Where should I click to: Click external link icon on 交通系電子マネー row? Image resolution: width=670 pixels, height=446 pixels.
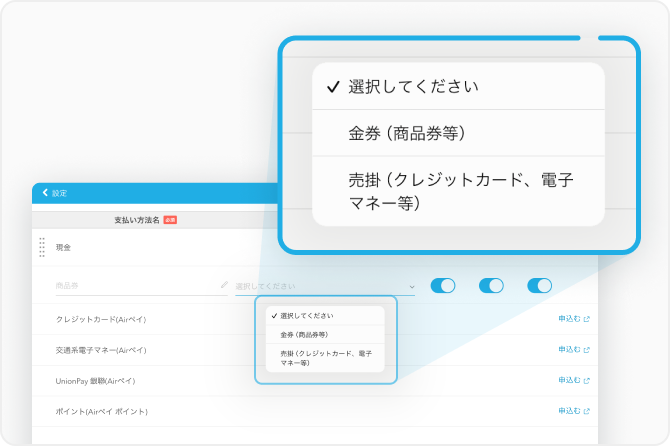(x=587, y=350)
